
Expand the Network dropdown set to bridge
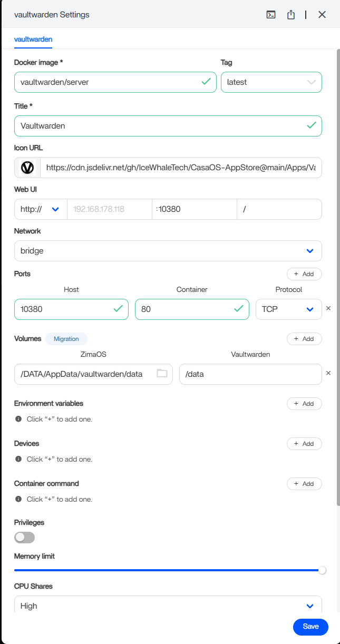pos(168,251)
